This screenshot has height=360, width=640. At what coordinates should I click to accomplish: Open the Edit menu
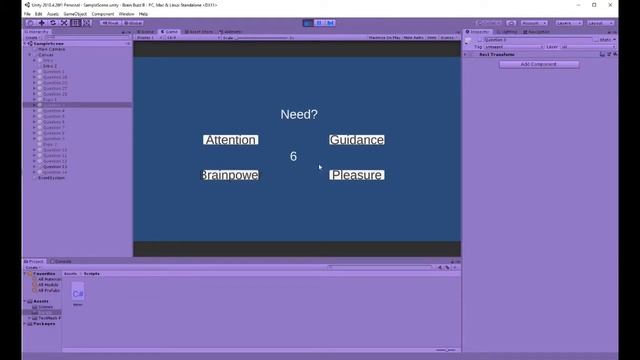pos(38,14)
